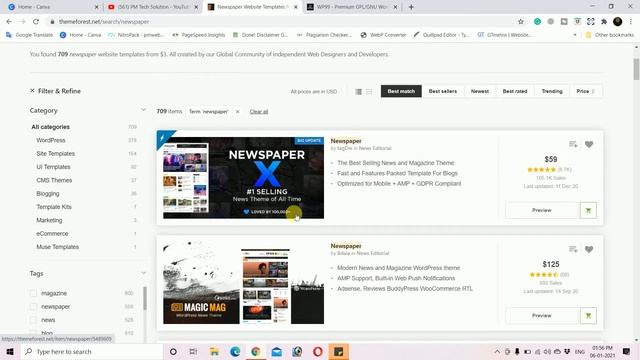Click the browser address bar
The image size is (640, 360).
click(282, 22)
